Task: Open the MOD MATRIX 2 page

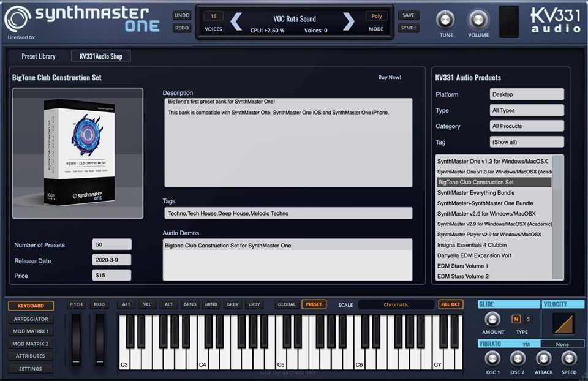Action: [31, 344]
